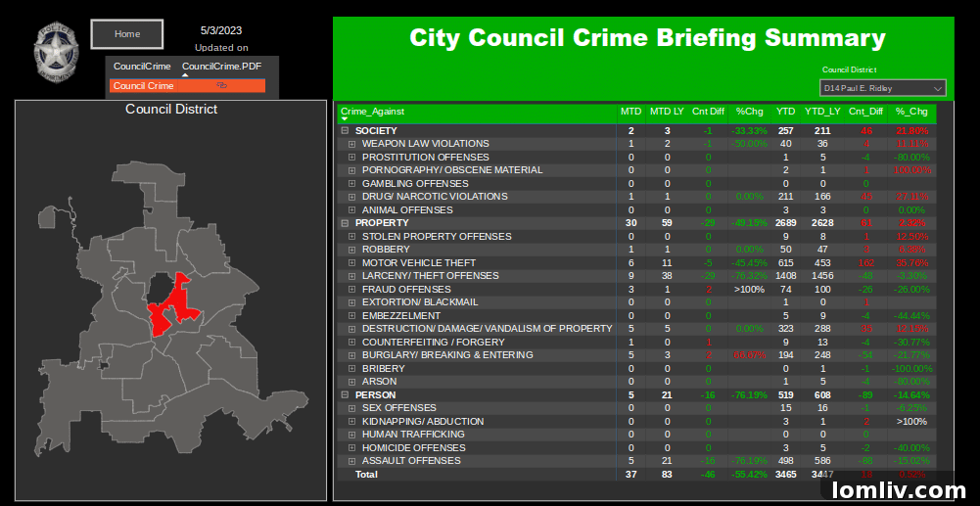Go to the Home page button
The width and height of the screenshot is (980, 506).
pos(127,34)
